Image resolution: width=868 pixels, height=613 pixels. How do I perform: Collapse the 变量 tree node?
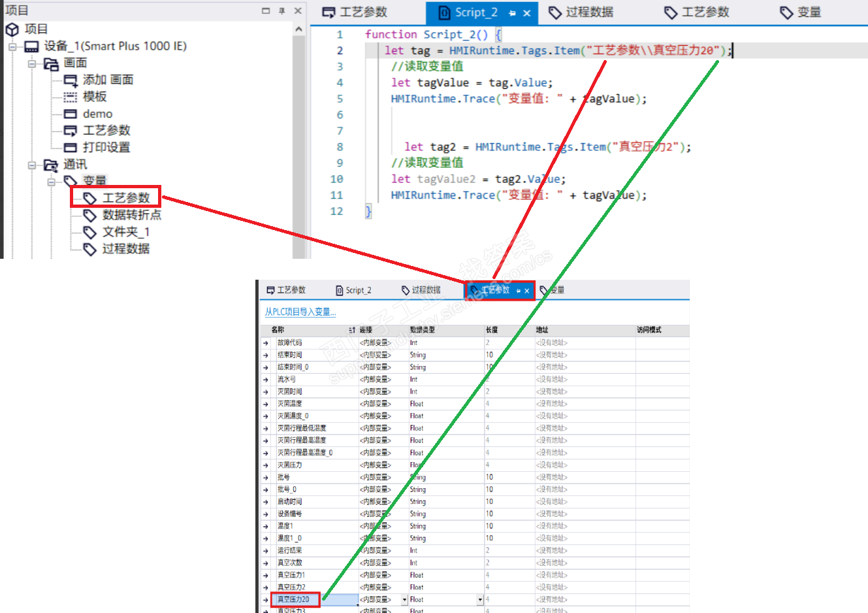pyautogui.click(x=52, y=181)
